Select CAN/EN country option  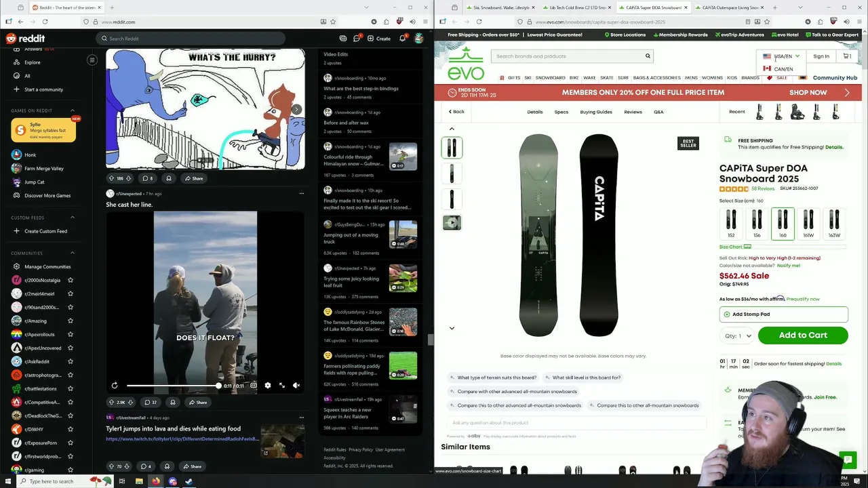(x=778, y=69)
